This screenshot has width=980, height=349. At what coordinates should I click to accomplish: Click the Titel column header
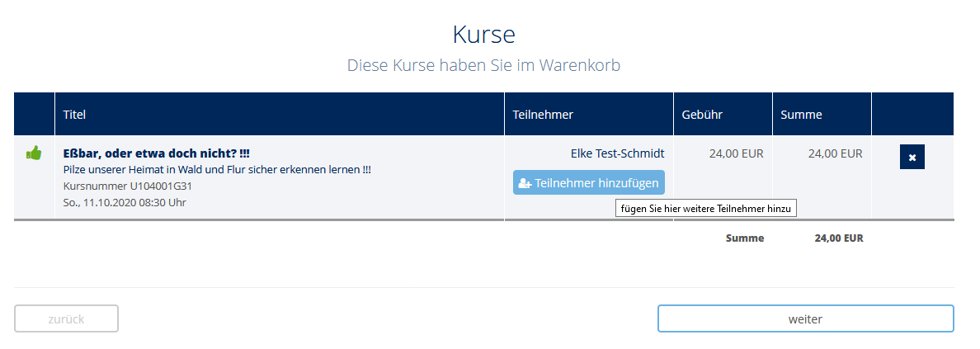coord(74,115)
